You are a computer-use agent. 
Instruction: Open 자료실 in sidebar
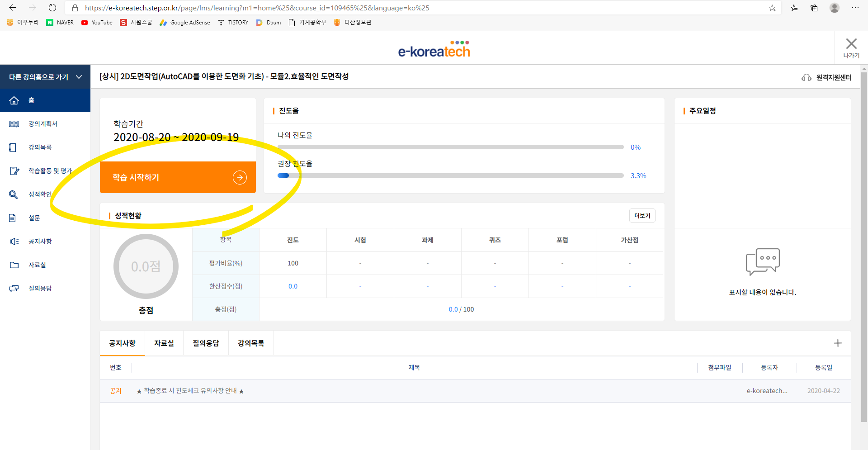[45, 265]
